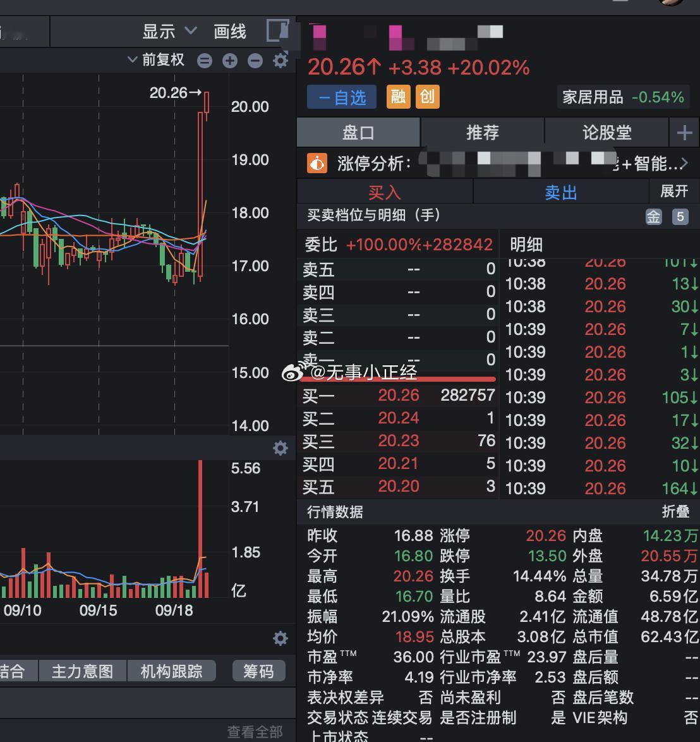The width and height of the screenshot is (700, 742).
Task: Open 筹码 chip distribution button
Action: click(x=259, y=671)
